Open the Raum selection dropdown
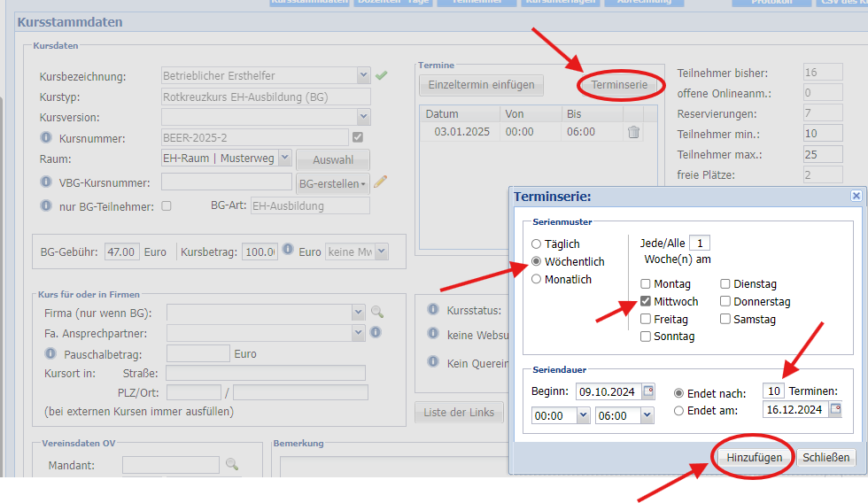This screenshot has width=868, height=503. point(284,158)
